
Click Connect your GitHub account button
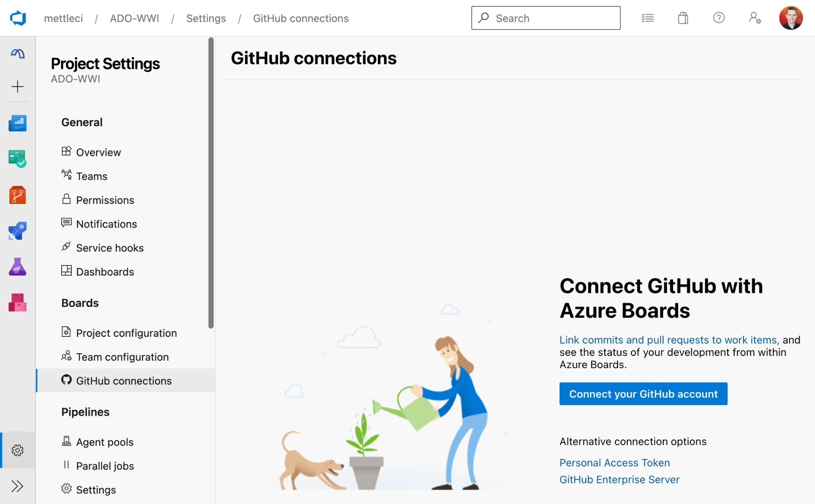(x=643, y=394)
